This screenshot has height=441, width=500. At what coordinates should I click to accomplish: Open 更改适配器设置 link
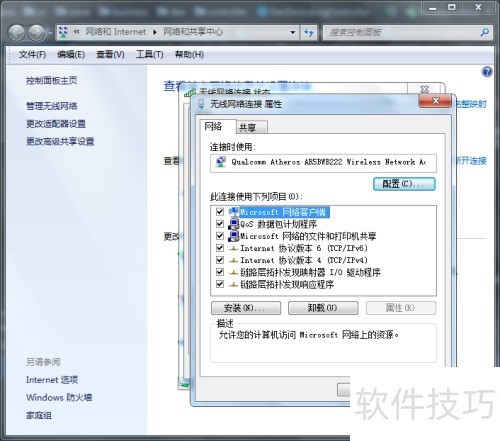[x=56, y=124]
